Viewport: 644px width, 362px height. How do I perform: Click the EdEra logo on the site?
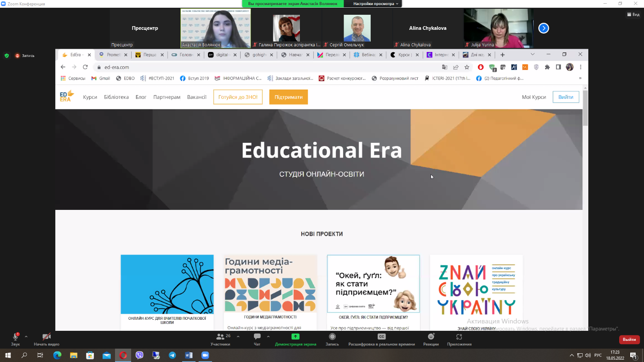point(67,96)
